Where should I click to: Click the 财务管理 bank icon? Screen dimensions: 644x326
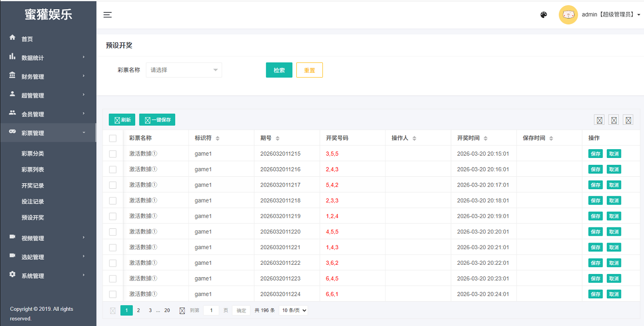pyautogui.click(x=12, y=76)
